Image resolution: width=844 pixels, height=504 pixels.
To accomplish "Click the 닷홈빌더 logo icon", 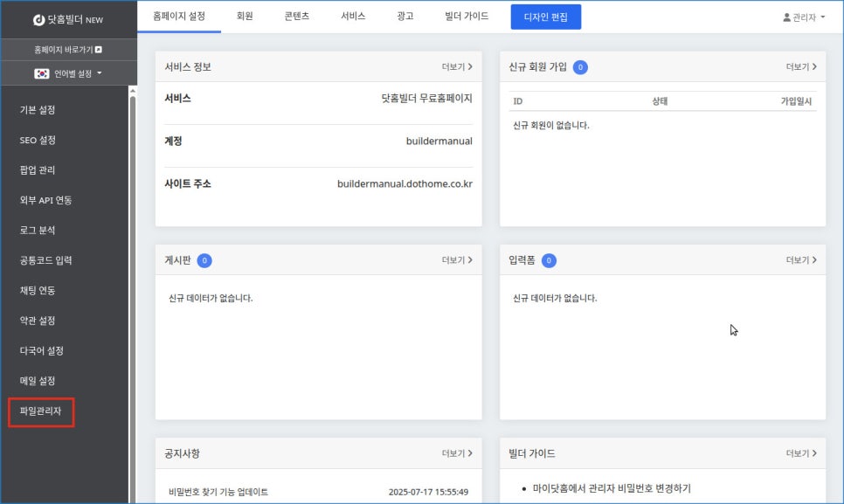I will [x=38, y=19].
